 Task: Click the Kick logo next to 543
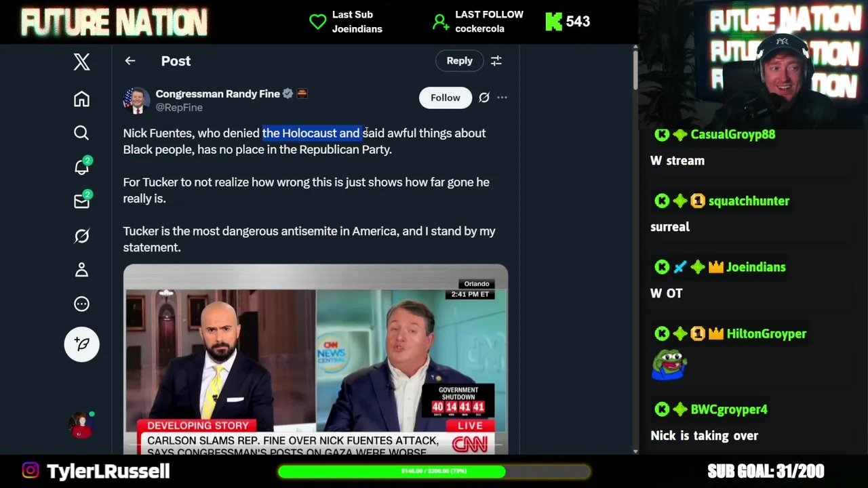(553, 22)
